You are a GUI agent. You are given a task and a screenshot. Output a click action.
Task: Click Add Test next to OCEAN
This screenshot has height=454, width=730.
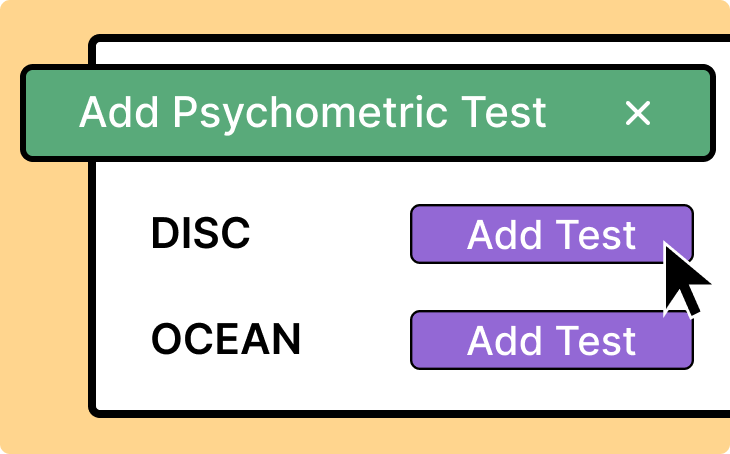point(551,340)
